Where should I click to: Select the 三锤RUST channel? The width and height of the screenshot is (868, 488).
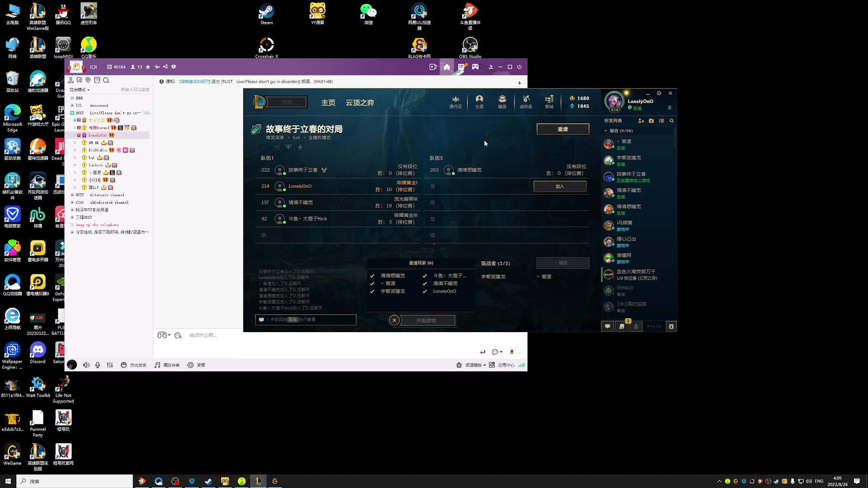pyautogui.click(x=84, y=217)
